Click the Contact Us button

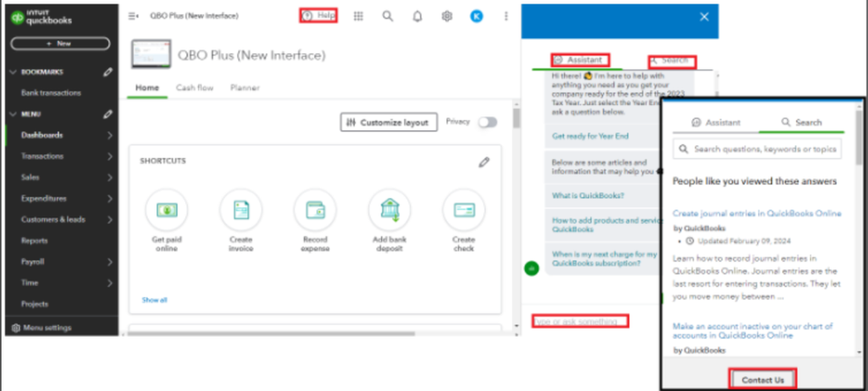tap(762, 380)
